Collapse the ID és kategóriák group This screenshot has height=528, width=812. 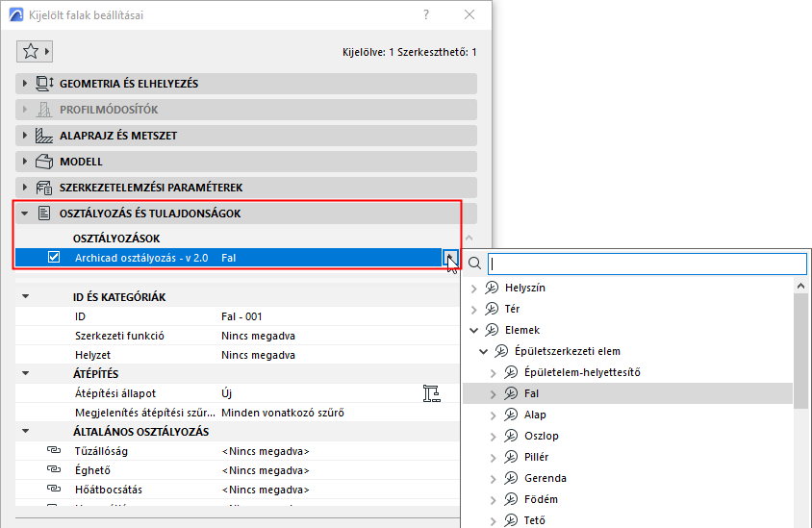tap(25, 297)
